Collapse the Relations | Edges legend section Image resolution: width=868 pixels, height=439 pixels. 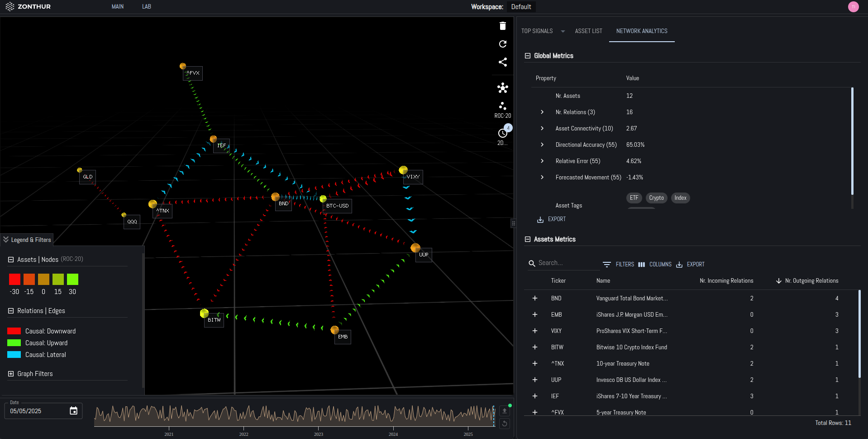(11, 311)
